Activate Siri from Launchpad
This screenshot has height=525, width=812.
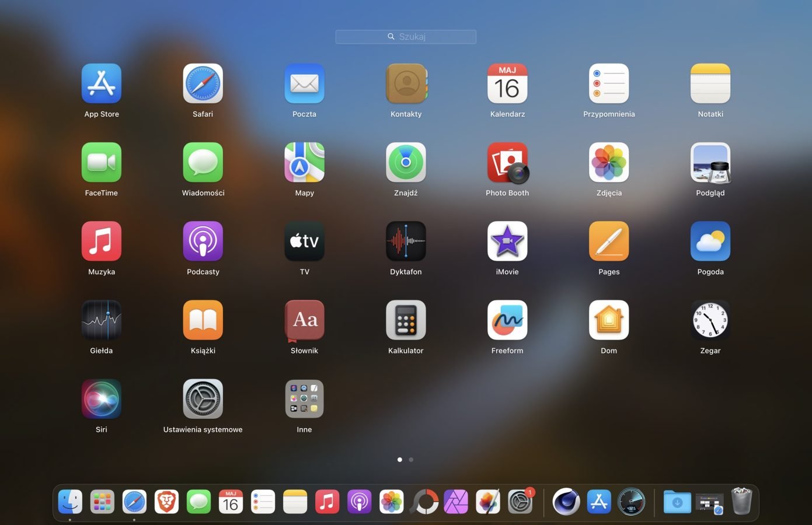click(102, 398)
